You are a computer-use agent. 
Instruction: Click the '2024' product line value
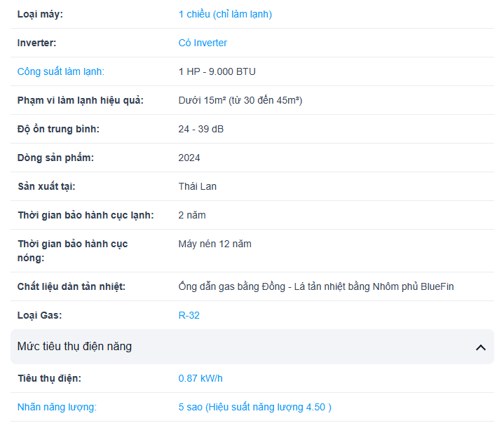[x=189, y=158]
